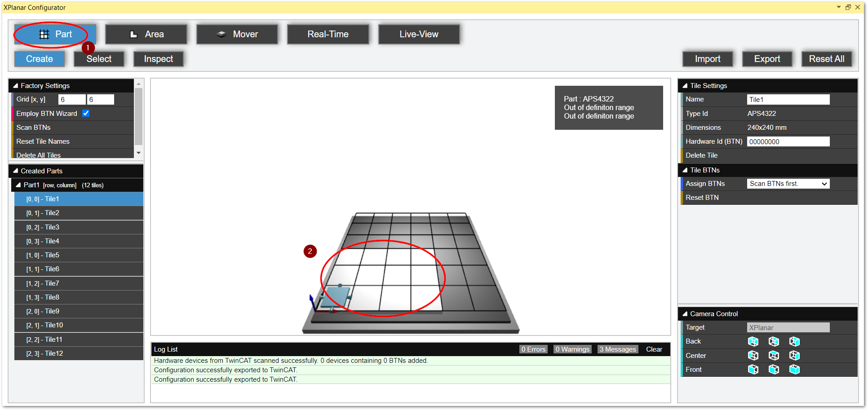The width and height of the screenshot is (868, 410).
Task: Edit the Grid y value field
Action: click(x=101, y=100)
